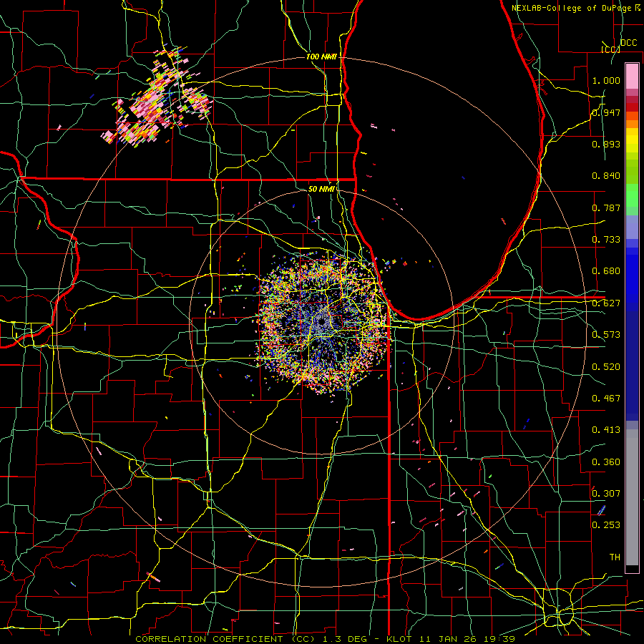Click the 0.253 legend value
The image size is (644, 644).
(x=606, y=525)
